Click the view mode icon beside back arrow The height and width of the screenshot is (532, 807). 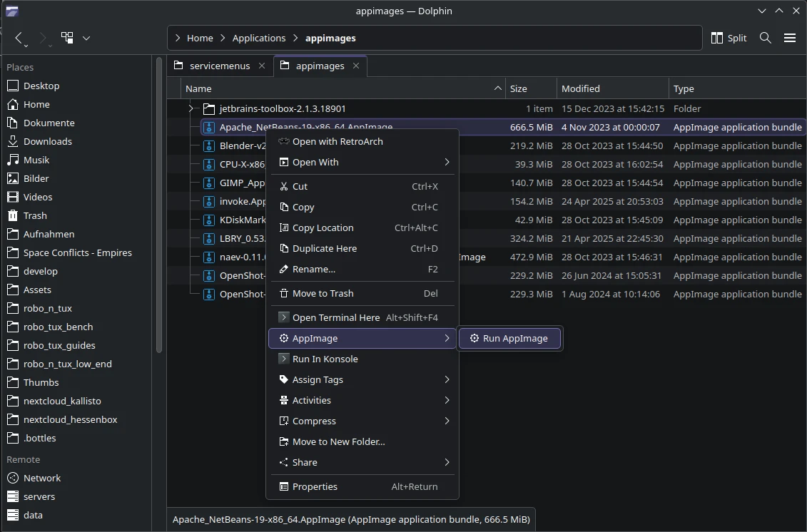pyautogui.click(x=66, y=38)
